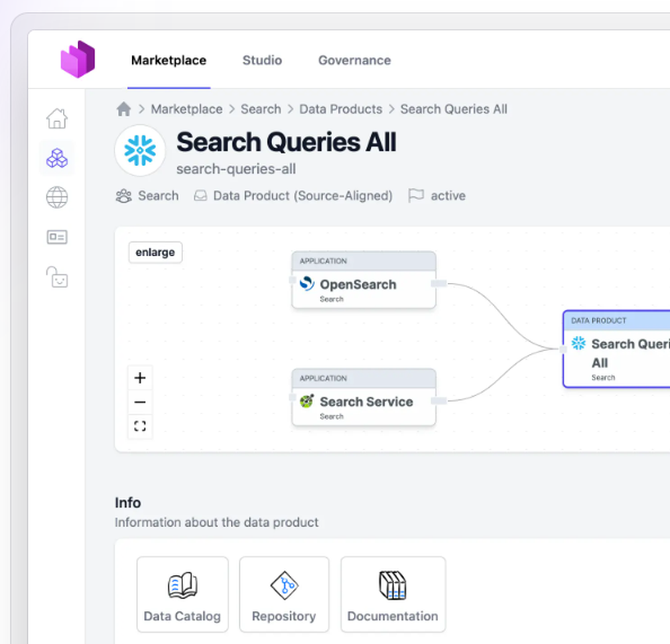Click the OpenSearch node output handle

[439, 283]
